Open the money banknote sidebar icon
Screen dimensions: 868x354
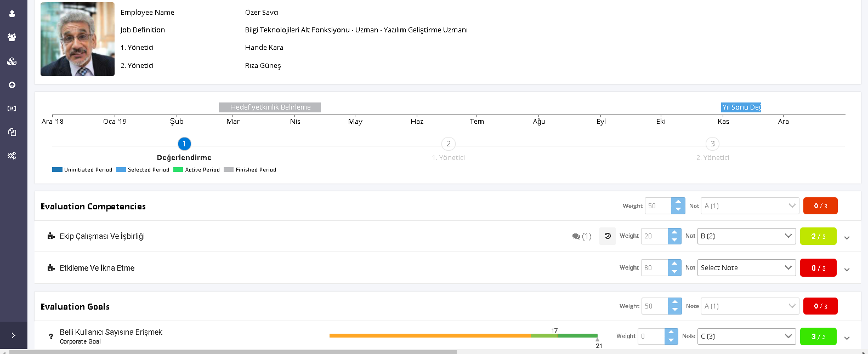[12, 109]
